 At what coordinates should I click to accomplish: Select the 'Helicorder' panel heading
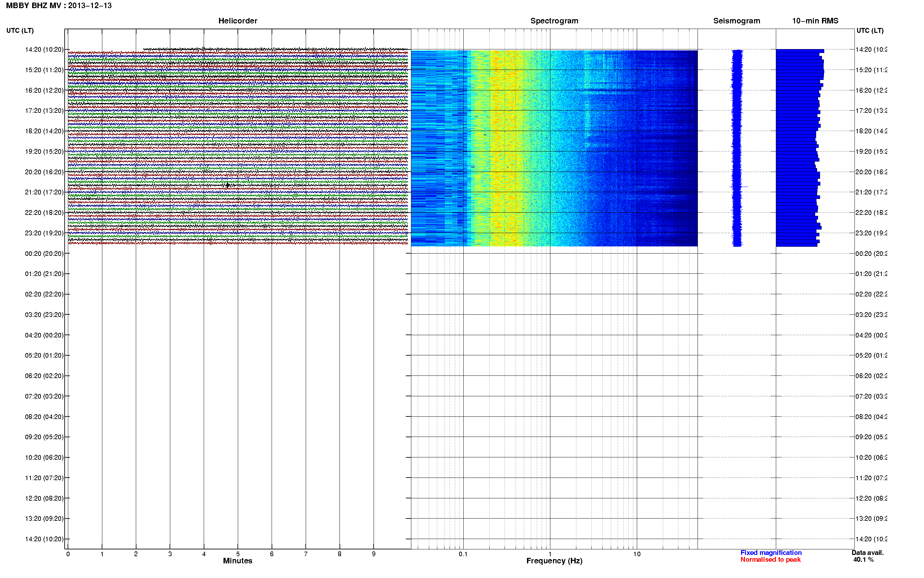tap(237, 21)
